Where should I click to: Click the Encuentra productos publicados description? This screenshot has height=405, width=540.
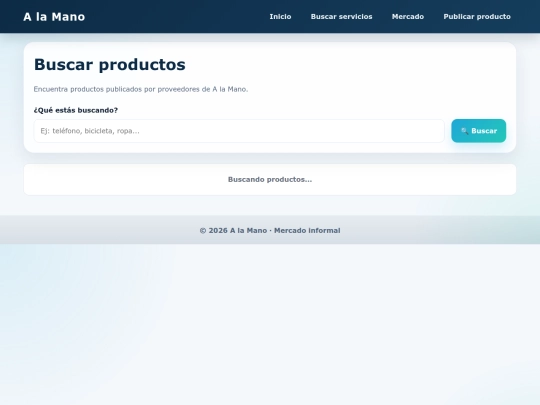tap(141, 89)
